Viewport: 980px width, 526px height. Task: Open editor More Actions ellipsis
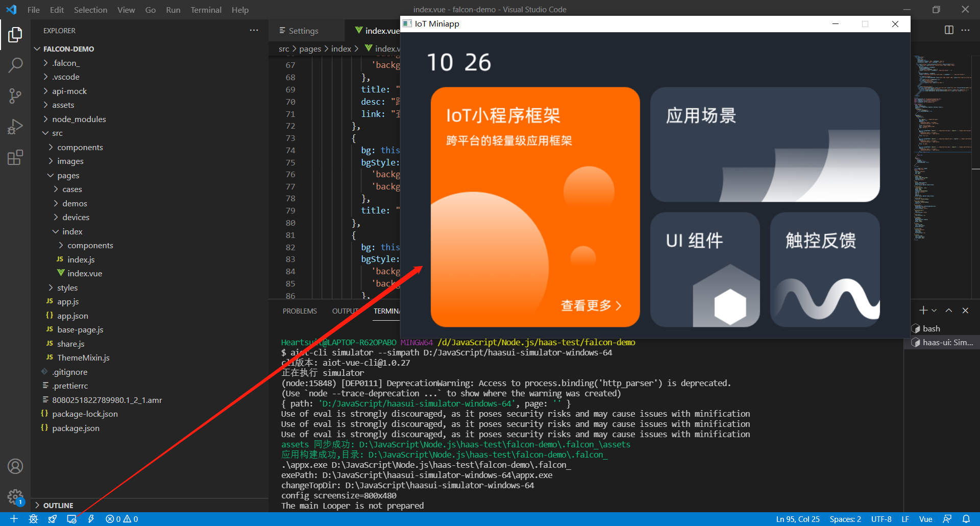[x=965, y=30]
